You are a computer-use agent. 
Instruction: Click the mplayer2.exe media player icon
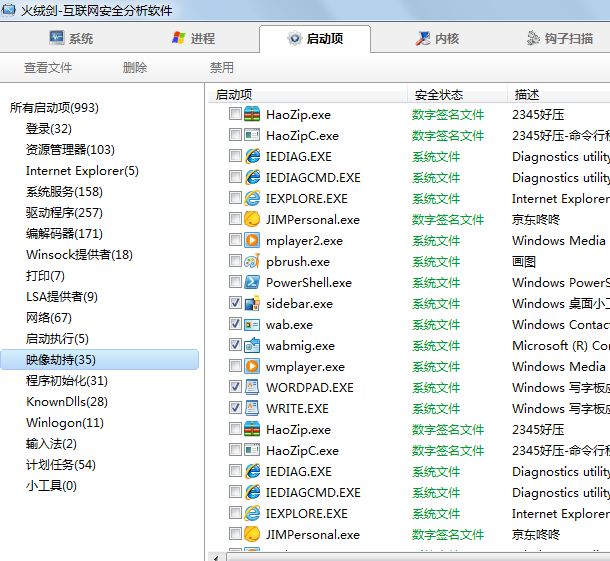pos(252,240)
